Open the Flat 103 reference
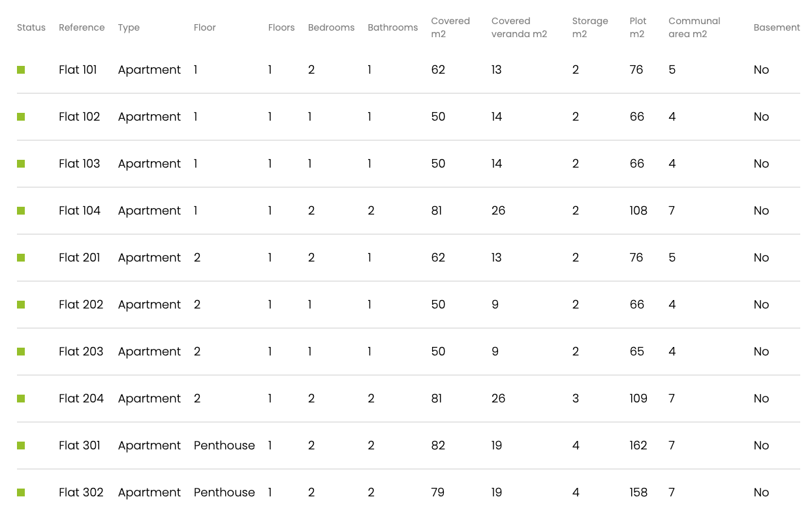 tap(80, 164)
